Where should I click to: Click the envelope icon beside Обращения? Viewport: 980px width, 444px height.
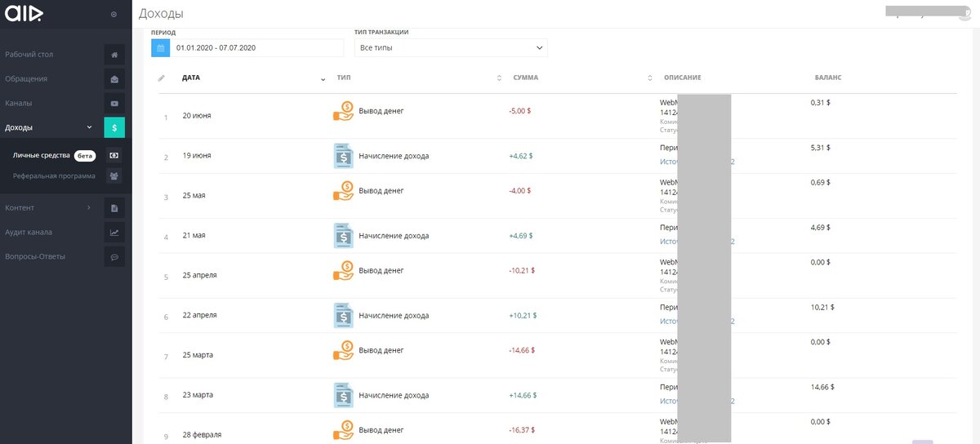coord(114,79)
